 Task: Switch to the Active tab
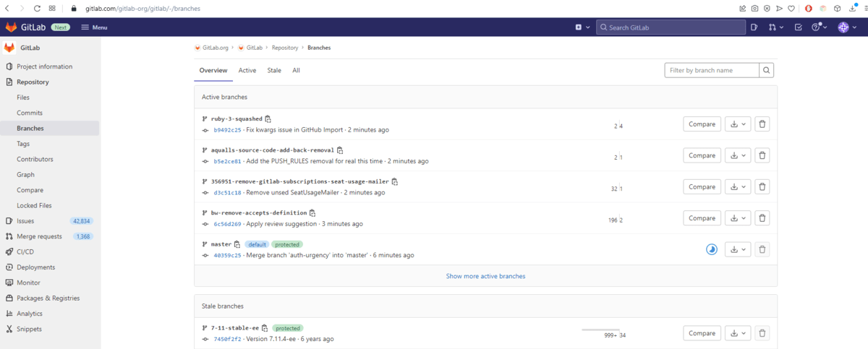pyautogui.click(x=247, y=70)
